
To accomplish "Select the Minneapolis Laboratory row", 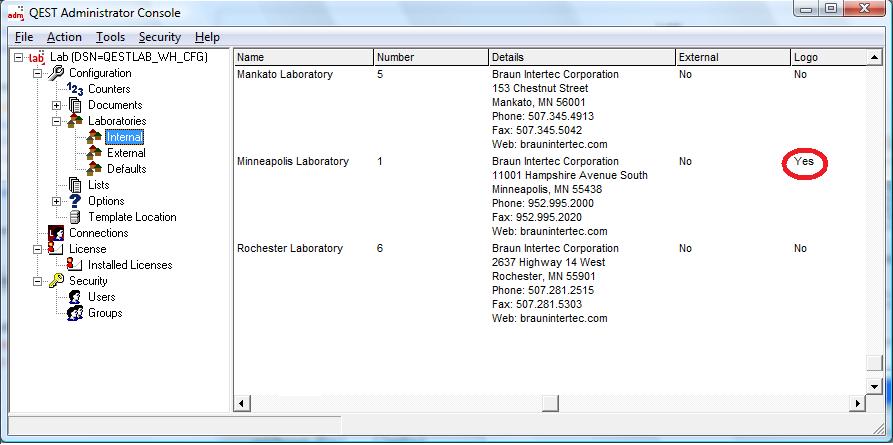I will click(x=292, y=161).
